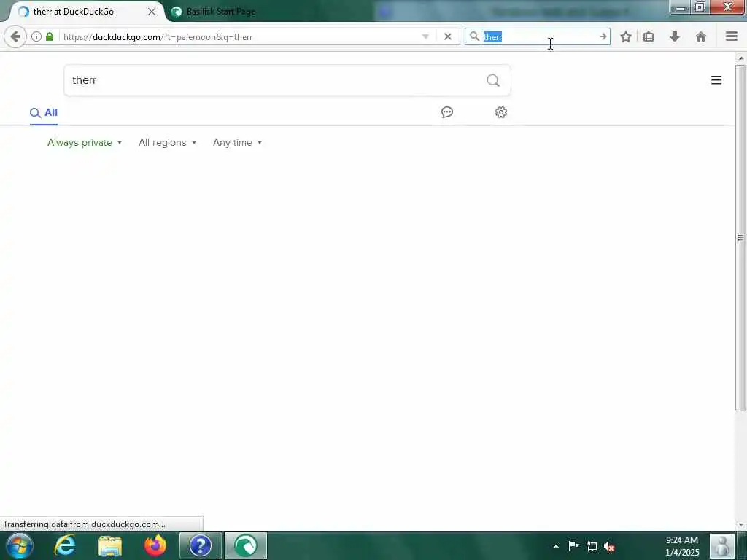This screenshot has height=560, width=747.
Task: Stop loading the page with X button
Action: [x=447, y=36]
